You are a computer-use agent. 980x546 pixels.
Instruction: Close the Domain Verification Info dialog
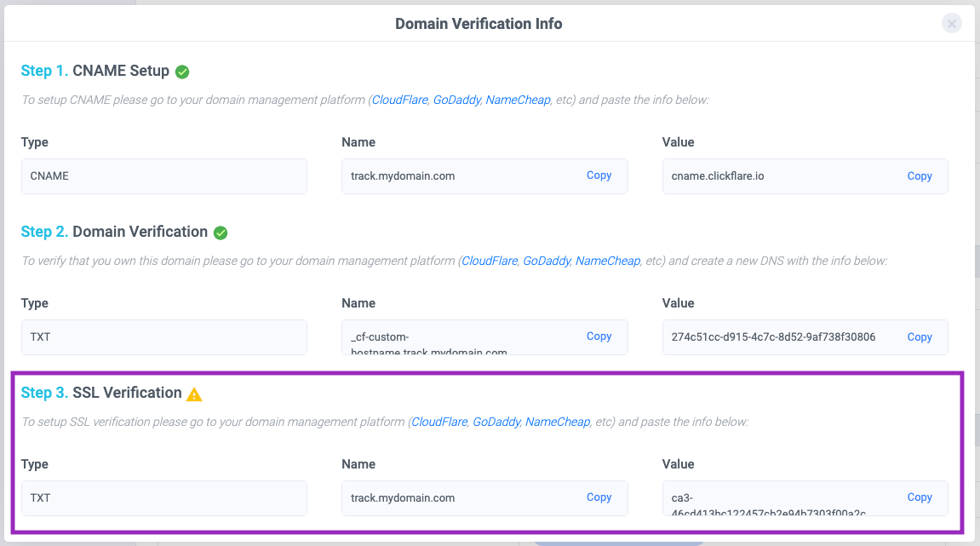tap(951, 24)
